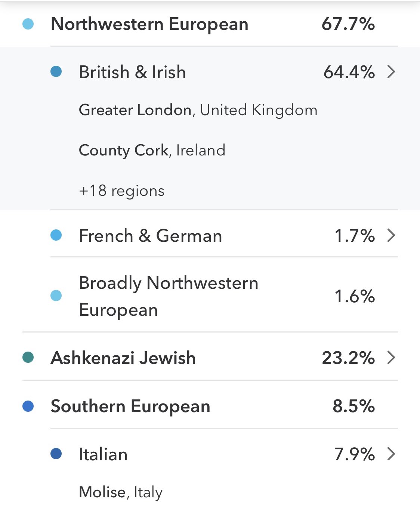
Task: Click the teal Ashkenazi Jewish dot
Action: click(x=28, y=358)
